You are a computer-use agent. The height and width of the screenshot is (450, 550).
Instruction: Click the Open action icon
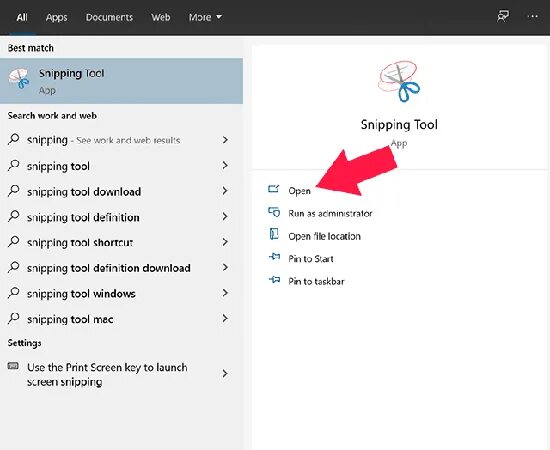[x=273, y=189]
